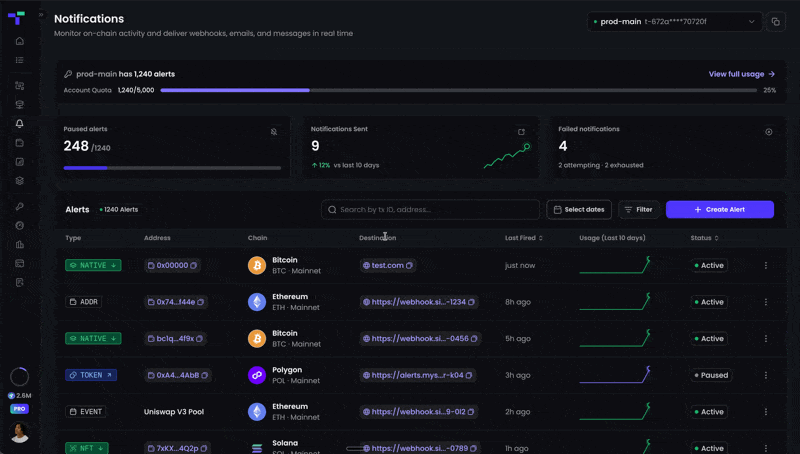
Task: Click the EVENT type badge
Action: click(86, 412)
